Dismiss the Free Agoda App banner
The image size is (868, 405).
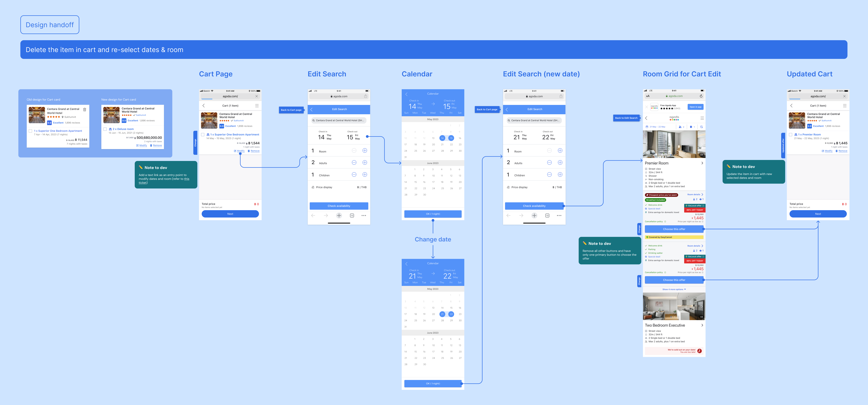[x=646, y=107]
